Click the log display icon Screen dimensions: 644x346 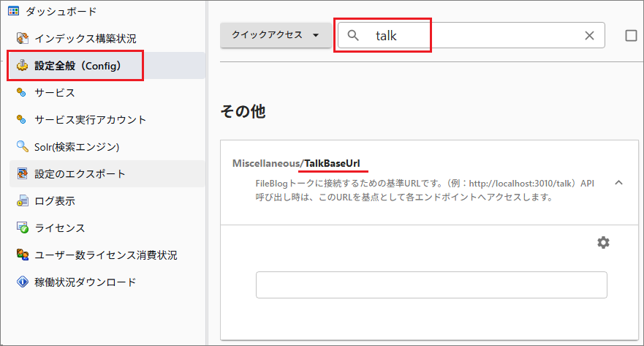coord(22,200)
